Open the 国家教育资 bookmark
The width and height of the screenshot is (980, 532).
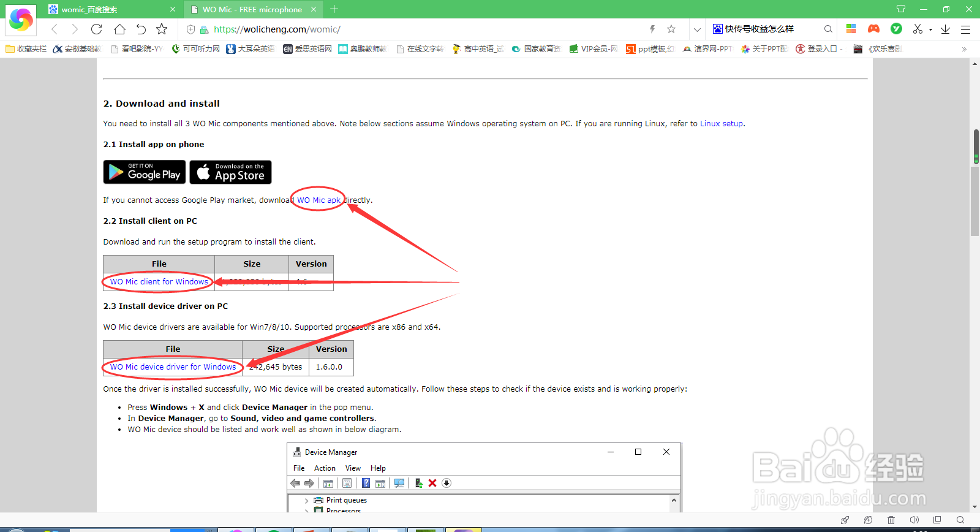coord(537,48)
